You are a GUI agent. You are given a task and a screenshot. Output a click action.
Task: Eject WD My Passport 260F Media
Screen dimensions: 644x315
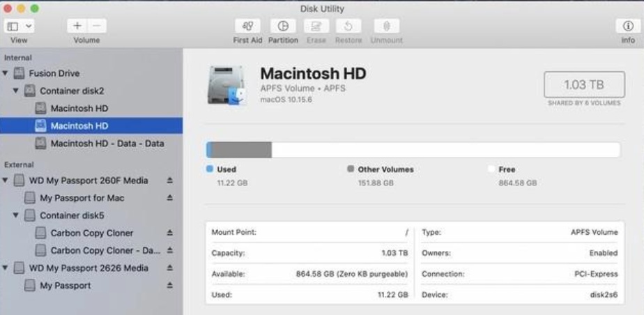(169, 180)
